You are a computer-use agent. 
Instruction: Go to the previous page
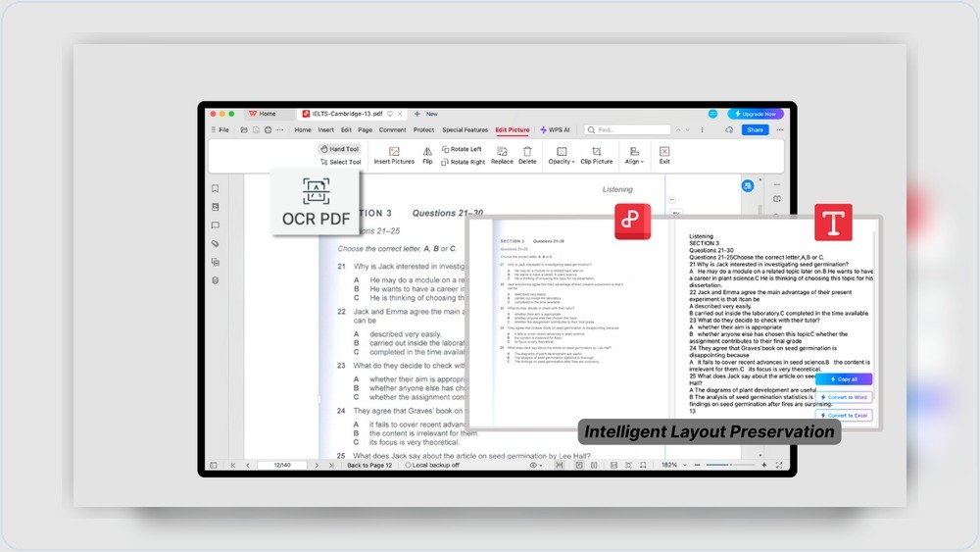(248, 465)
